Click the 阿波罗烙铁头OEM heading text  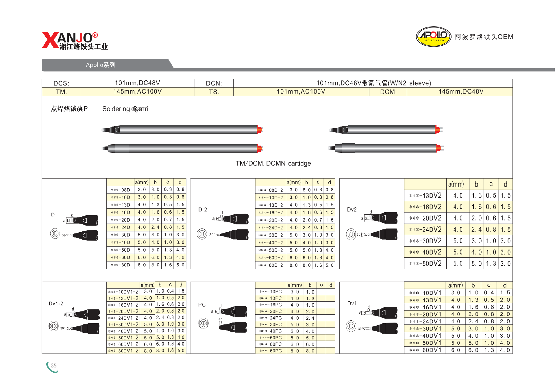tap(484, 37)
